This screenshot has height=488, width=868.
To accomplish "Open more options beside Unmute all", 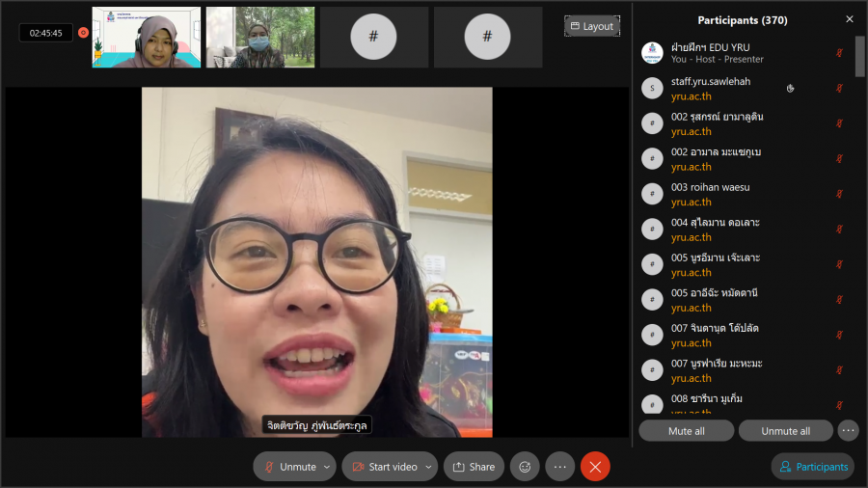I will click(x=848, y=430).
